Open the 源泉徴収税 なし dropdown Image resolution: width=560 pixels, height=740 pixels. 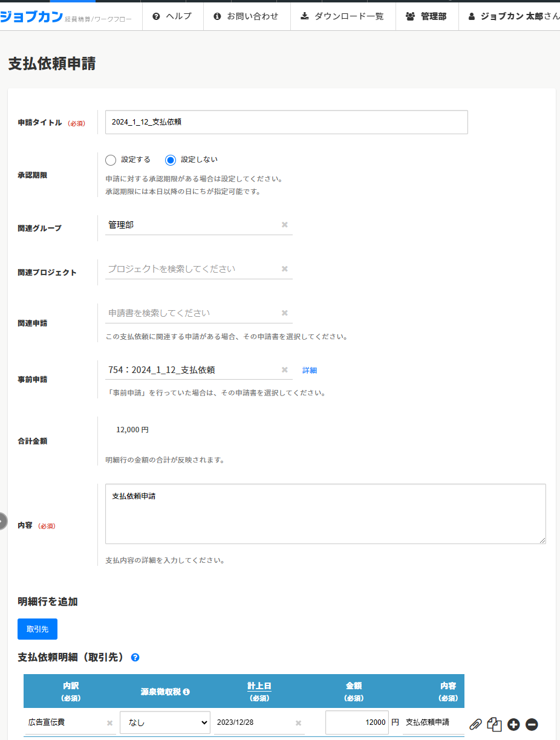165,722
